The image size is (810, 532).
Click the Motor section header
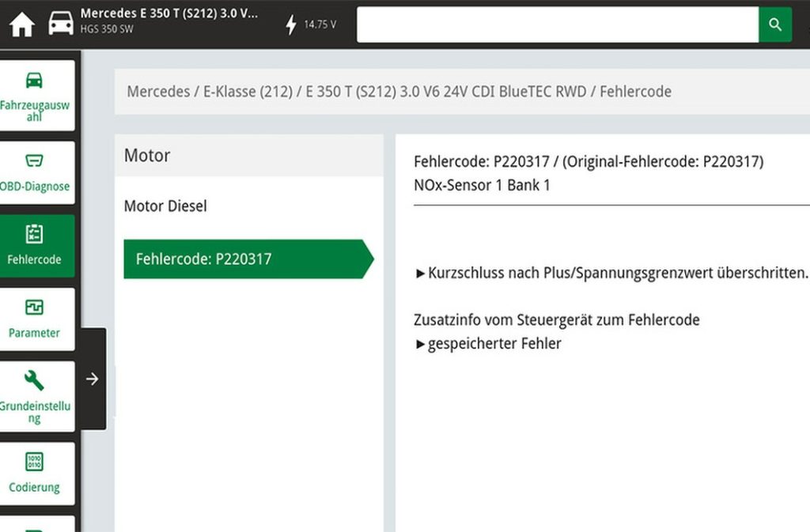(147, 156)
